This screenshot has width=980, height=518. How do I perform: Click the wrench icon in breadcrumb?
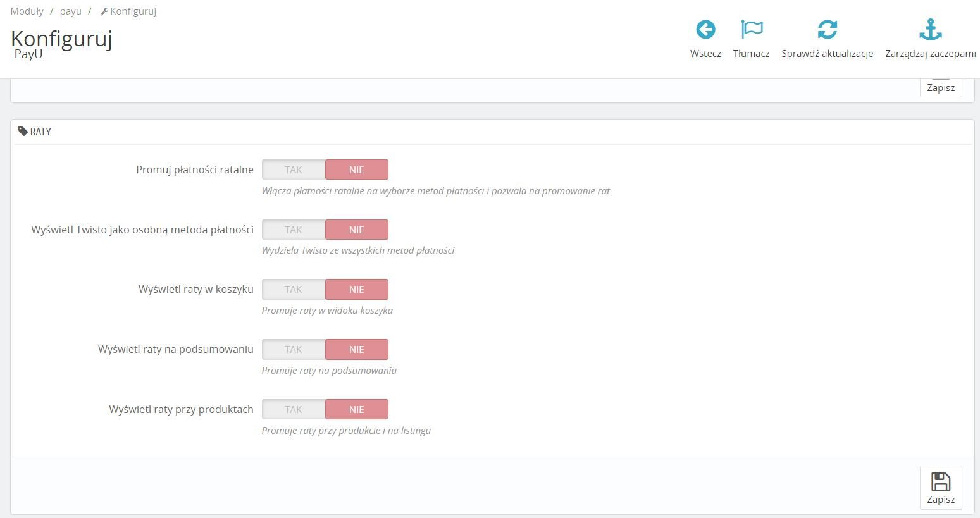tap(104, 11)
